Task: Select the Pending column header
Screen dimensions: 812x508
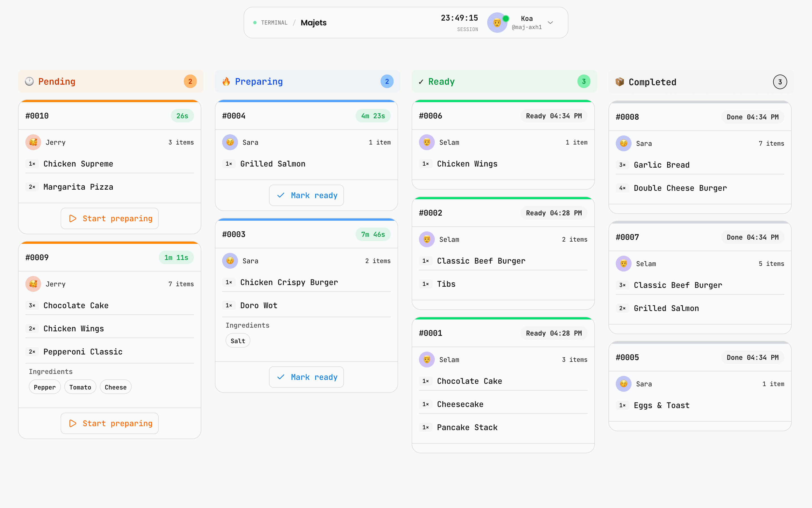Action: point(111,81)
